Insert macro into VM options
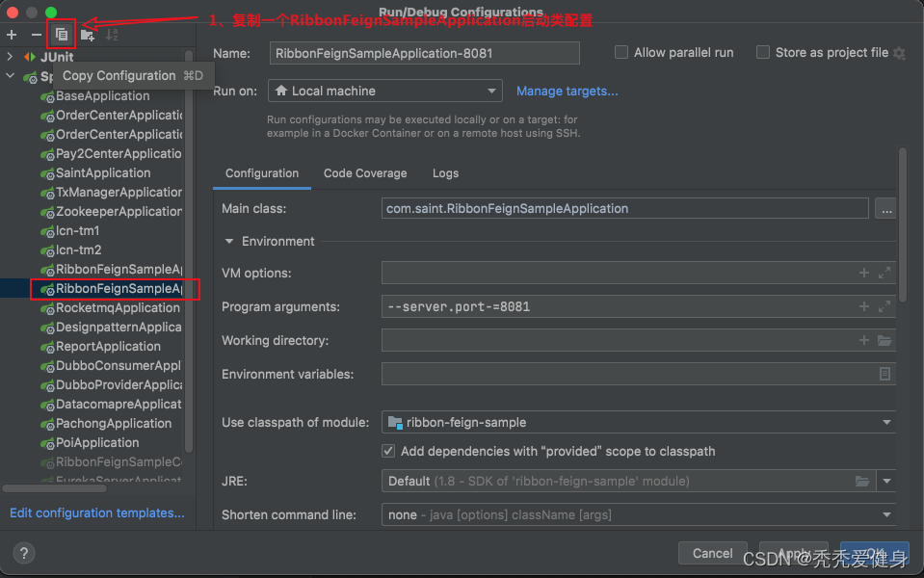The image size is (924, 578). (864, 273)
